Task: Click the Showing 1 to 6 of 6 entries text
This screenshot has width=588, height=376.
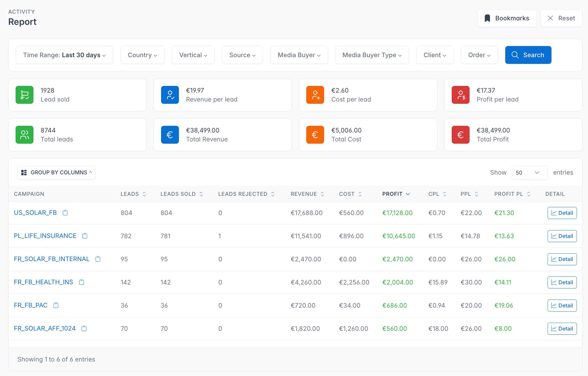Action: point(56,359)
